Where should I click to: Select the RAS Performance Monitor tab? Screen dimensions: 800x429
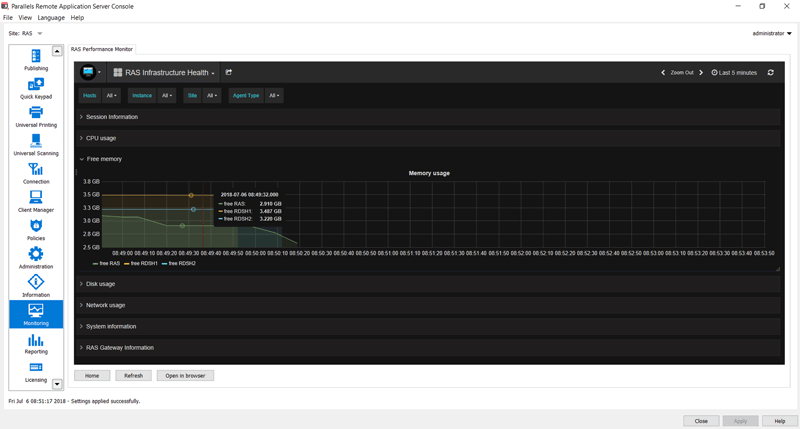102,49
